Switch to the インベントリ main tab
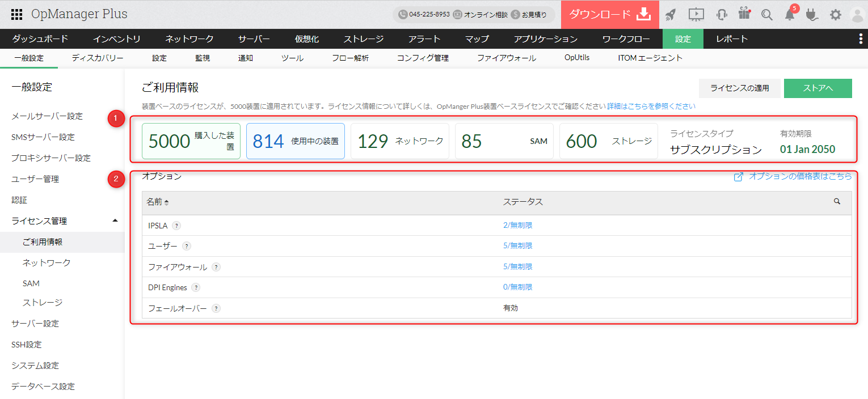Image resolution: width=868 pixels, height=399 pixels. pos(117,39)
